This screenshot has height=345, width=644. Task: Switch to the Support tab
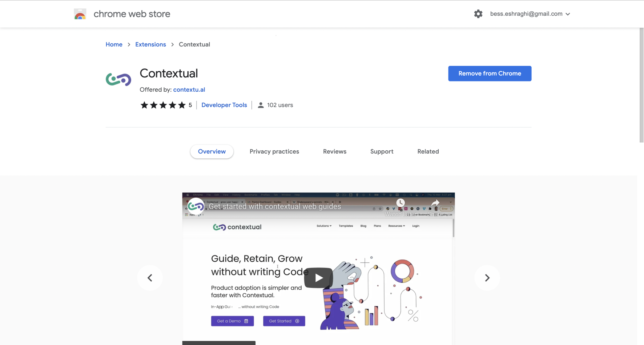[382, 151]
